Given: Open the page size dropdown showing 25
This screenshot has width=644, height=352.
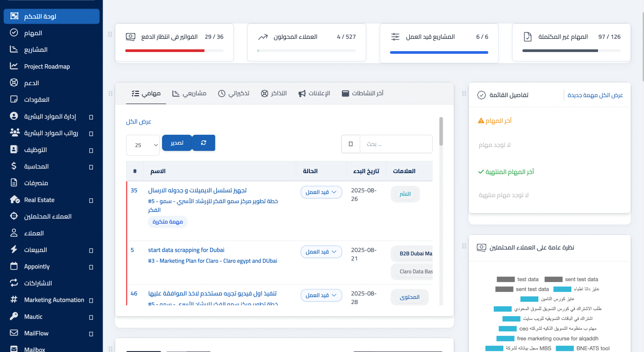Looking at the screenshot, I should tap(143, 145).
